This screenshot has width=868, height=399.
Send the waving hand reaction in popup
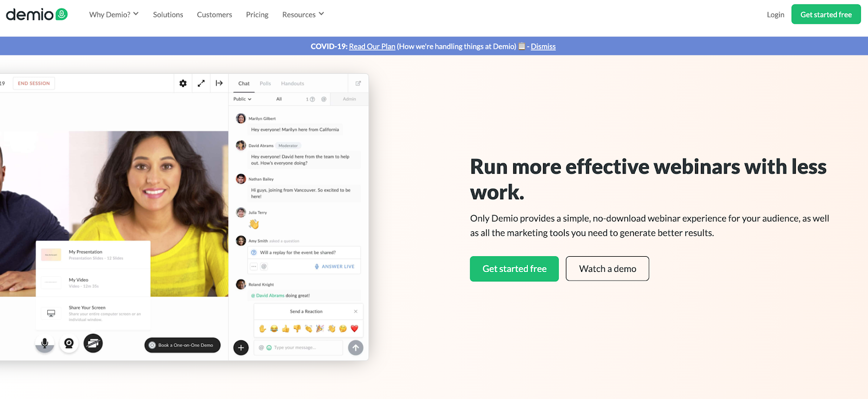331,328
